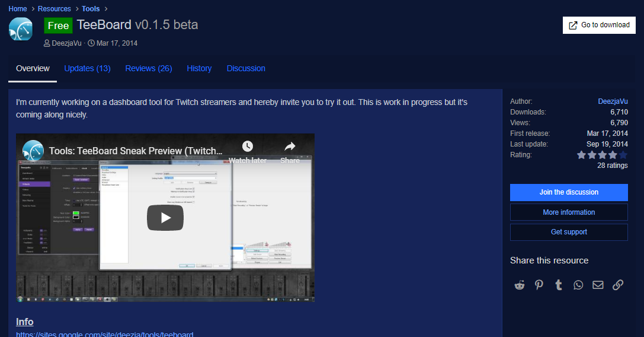The image size is (644, 337).
Task: Click the video title TeeBoard Sneak Preview
Action: [136, 151]
